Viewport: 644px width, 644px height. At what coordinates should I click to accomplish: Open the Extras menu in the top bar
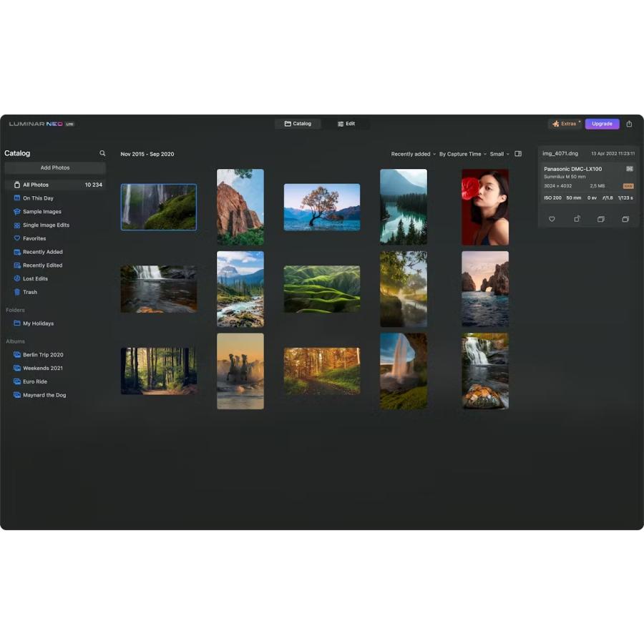565,123
